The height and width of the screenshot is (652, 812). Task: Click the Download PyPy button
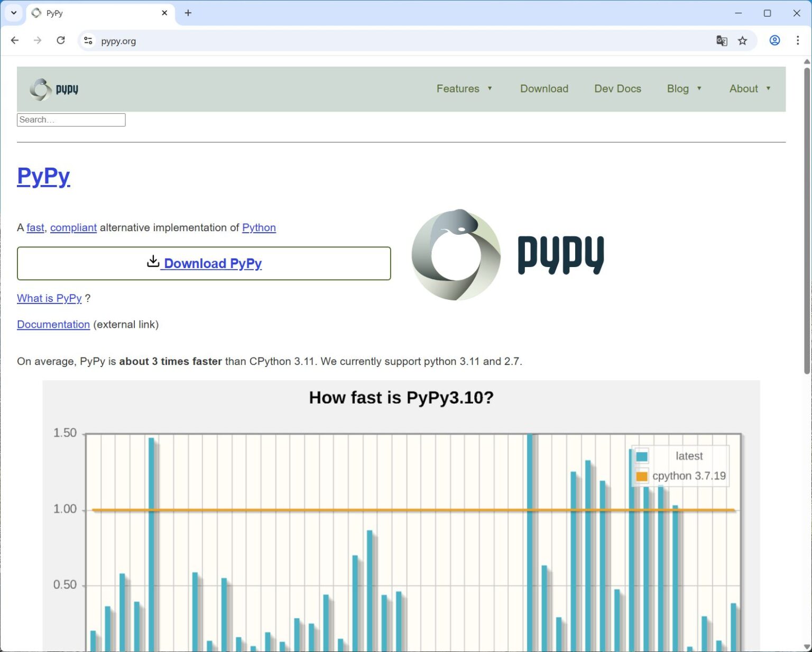(204, 263)
